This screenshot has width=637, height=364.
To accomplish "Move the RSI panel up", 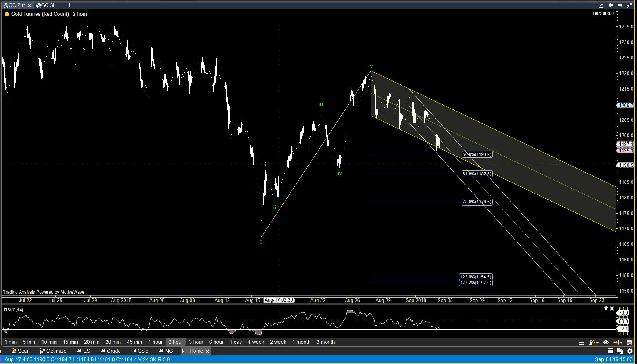I will (606, 309).
